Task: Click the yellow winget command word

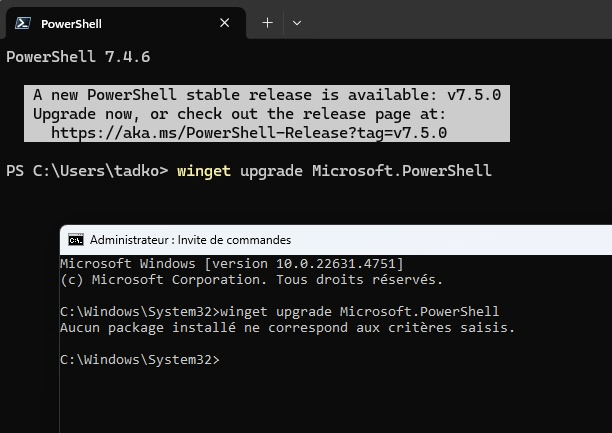Action: coord(203,170)
